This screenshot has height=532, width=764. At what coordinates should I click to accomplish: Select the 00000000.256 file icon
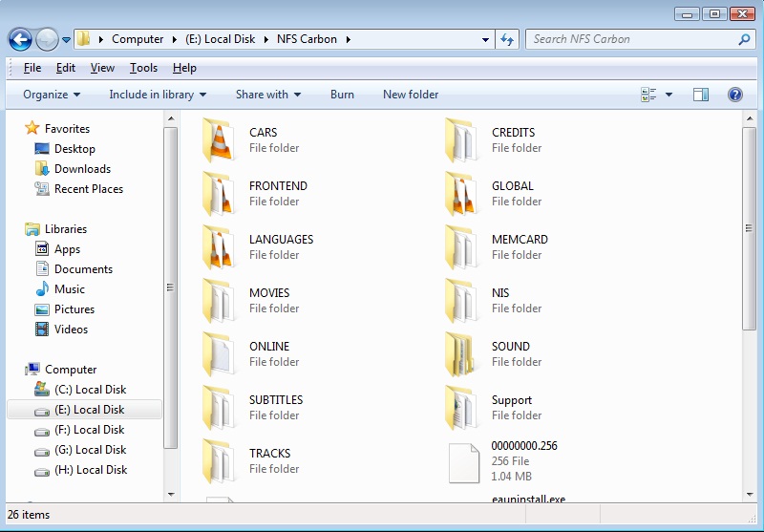[x=464, y=463]
